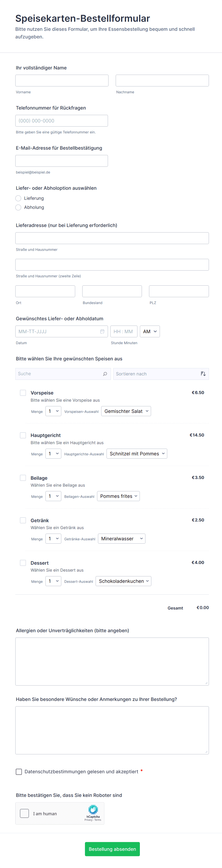Click the Bestellung absenden button
This screenshot has width=222, height=868.
pyautogui.click(x=112, y=849)
